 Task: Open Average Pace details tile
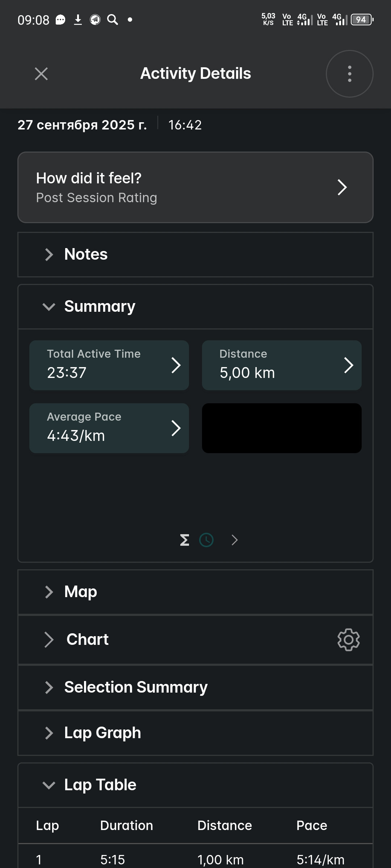pyautogui.click(x=109, y=428)
